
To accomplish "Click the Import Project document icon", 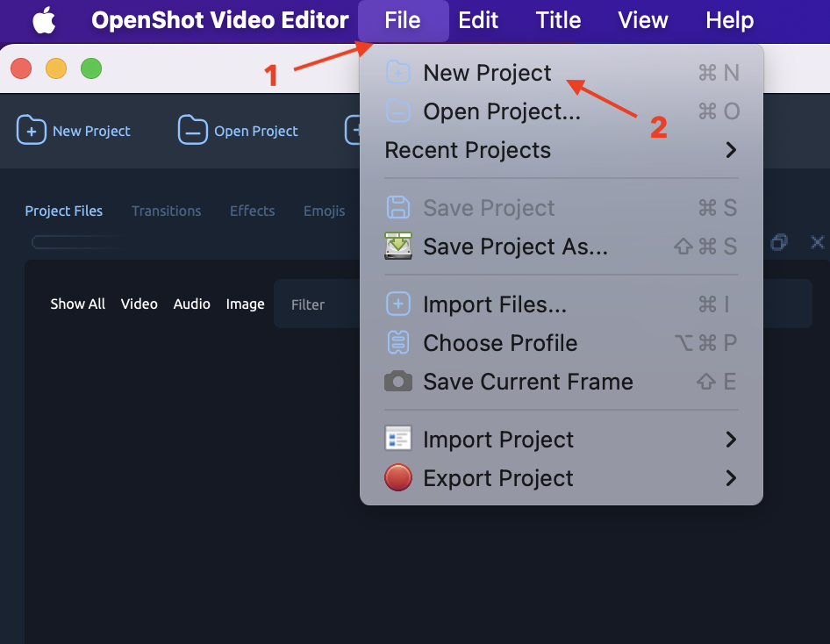I will [398, 440].
